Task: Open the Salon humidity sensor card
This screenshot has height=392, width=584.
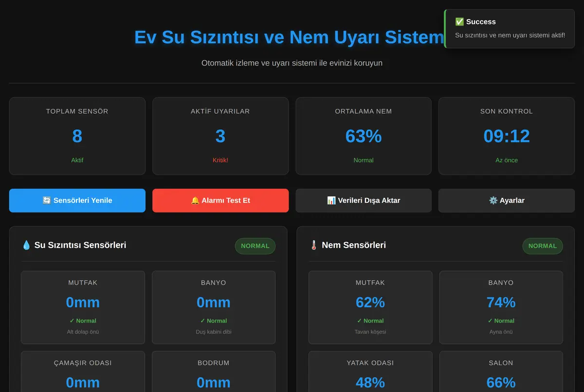Action: coord(501,372)
